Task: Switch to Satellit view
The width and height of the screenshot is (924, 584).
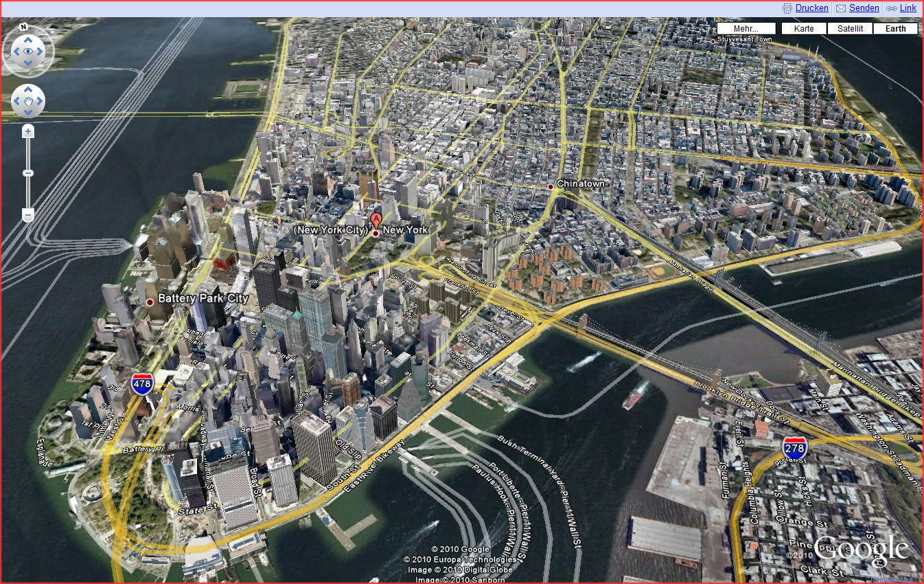Action: pos(850,29)
